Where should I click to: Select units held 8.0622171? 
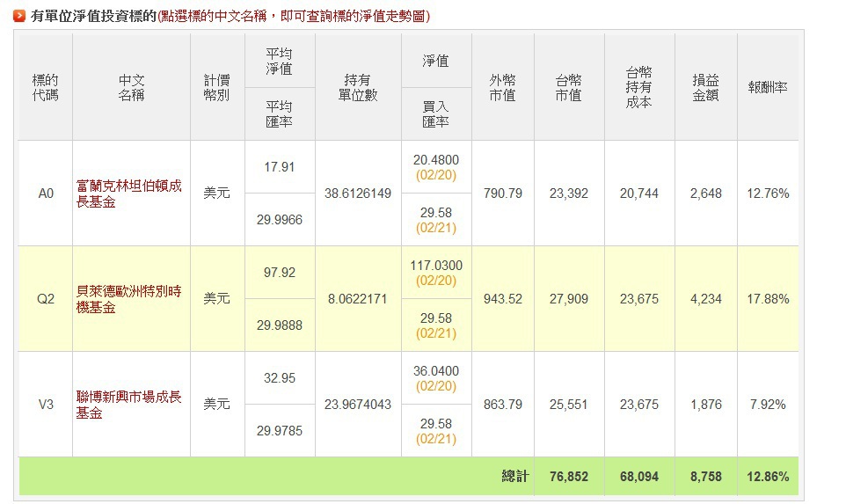[x=358, y=299]
